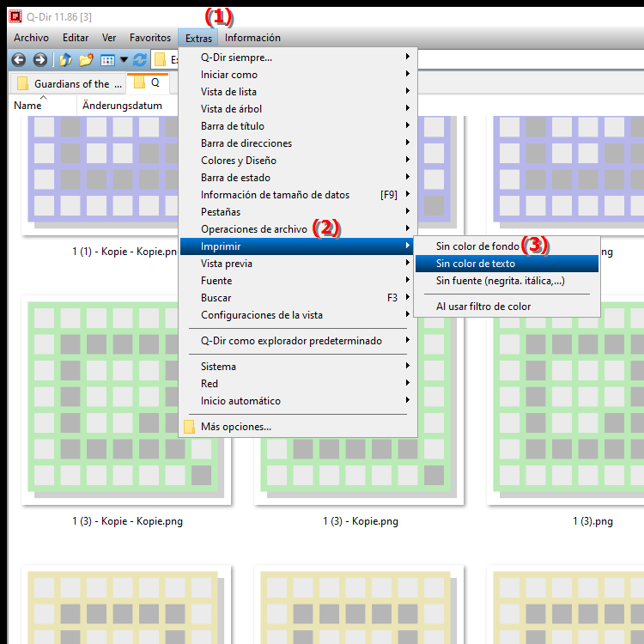The height and width of the screenshot is (644, 644).
Task: Open the Operaciones de archivo submenu
Action: (299, 229)
